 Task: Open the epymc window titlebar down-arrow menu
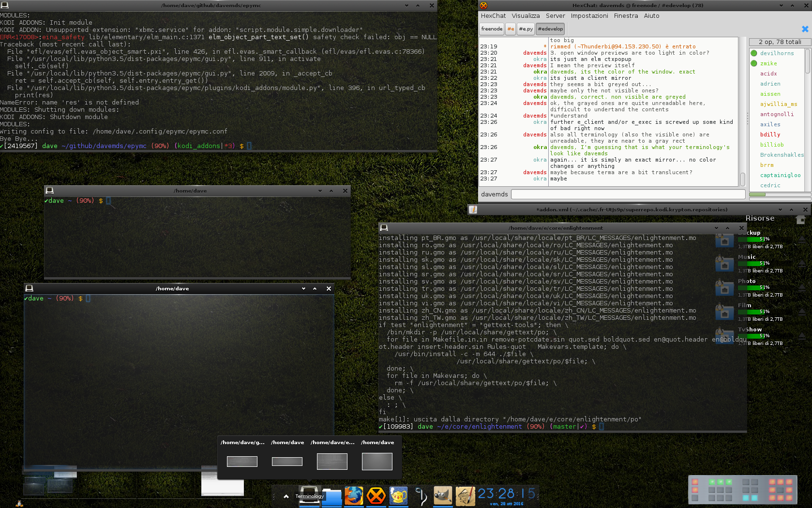pos(406,5)
